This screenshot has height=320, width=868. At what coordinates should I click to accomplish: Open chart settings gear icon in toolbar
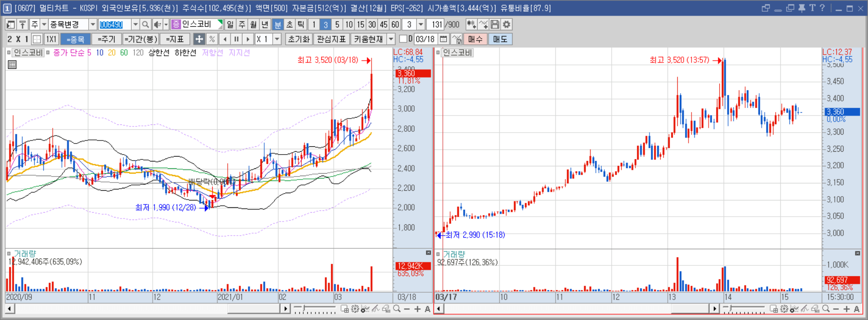tap(507, 24)
